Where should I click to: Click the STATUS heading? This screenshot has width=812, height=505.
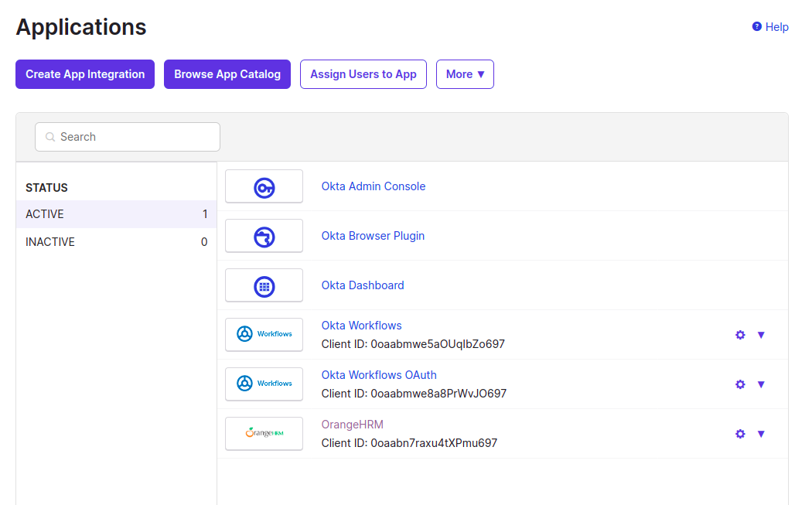46,187
